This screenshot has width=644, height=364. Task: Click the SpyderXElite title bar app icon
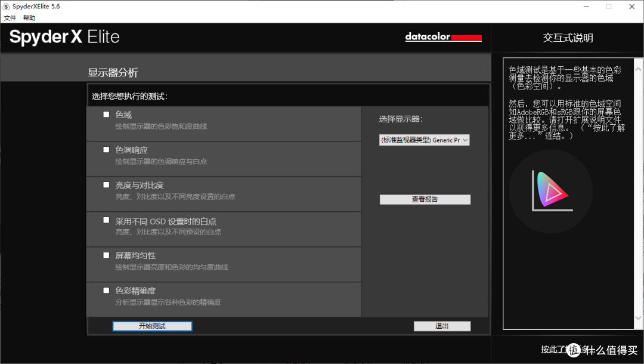click(6, 7)
